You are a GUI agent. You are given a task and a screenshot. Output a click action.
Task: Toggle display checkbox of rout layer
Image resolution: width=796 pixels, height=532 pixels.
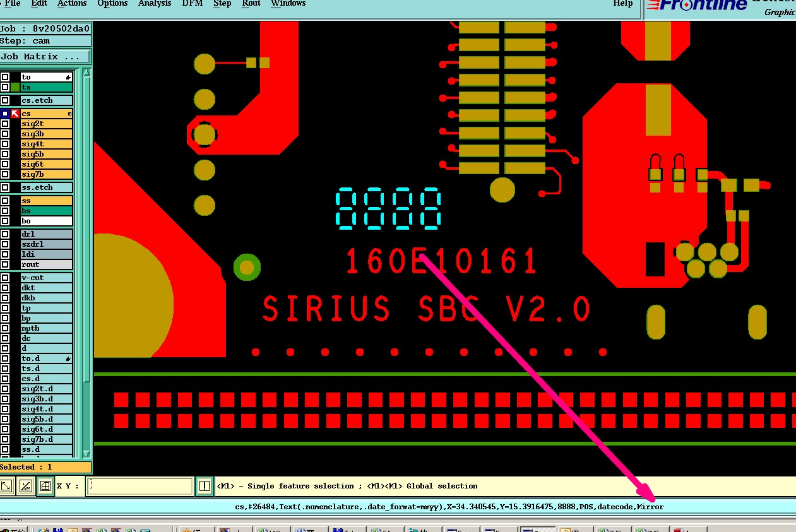point(5,264)
